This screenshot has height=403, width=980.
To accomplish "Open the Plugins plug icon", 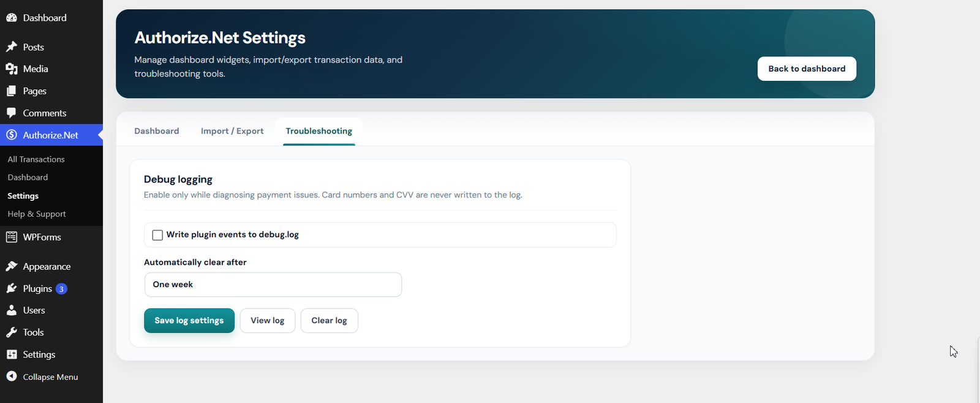I will 12,288.
